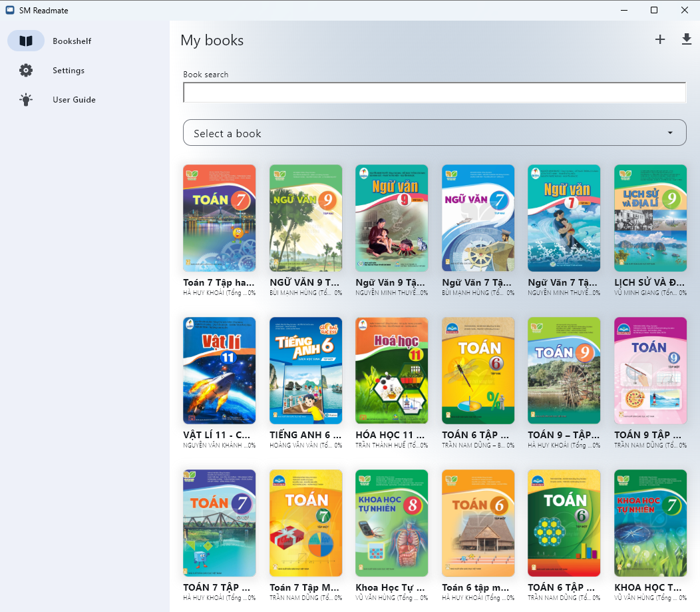Open the Settings page
700x612 pixels.
click(69, 71)
